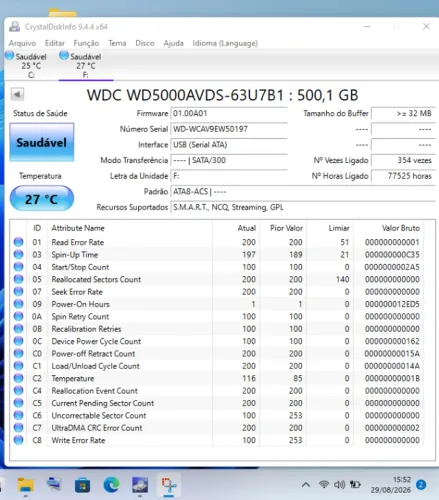Click the status orb for Spin Retry Count

(19, 316)
